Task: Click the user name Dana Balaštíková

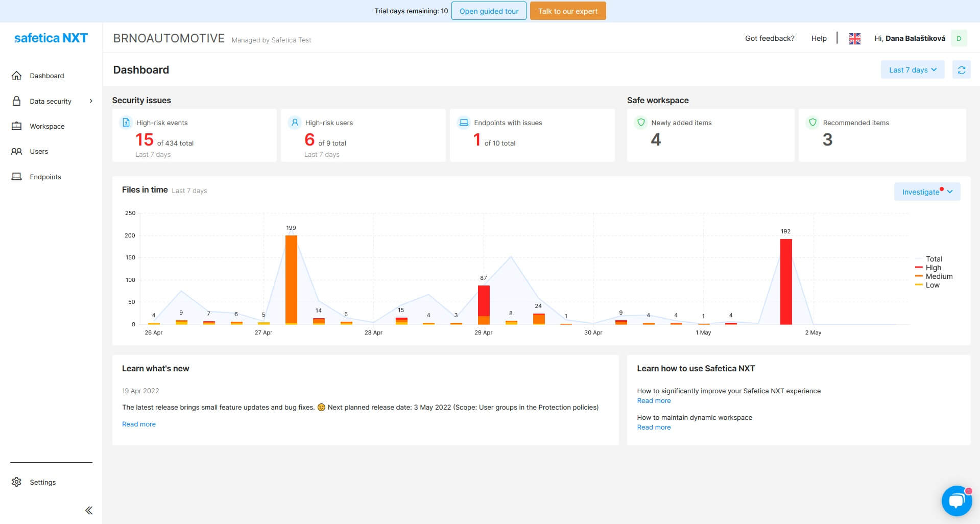Action: (915, 38)
